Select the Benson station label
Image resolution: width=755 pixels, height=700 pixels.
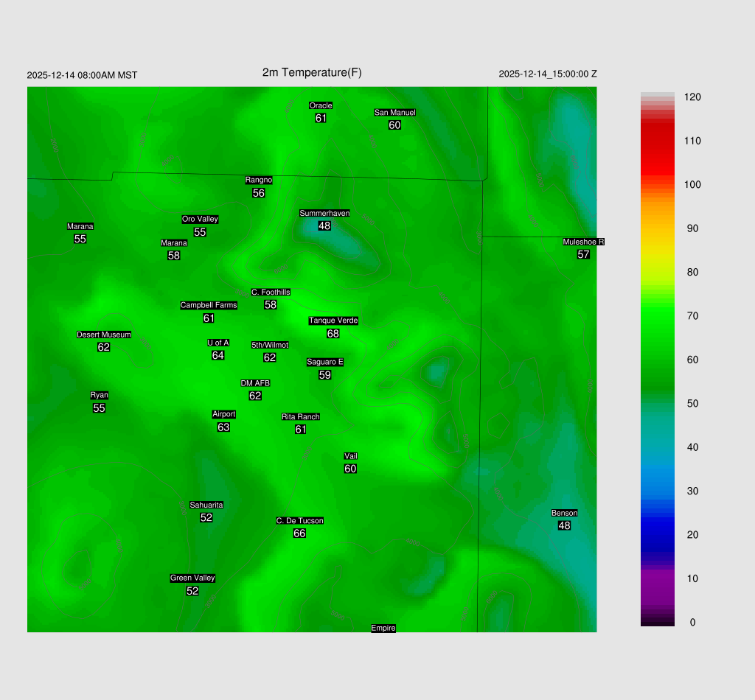(564, 513)
